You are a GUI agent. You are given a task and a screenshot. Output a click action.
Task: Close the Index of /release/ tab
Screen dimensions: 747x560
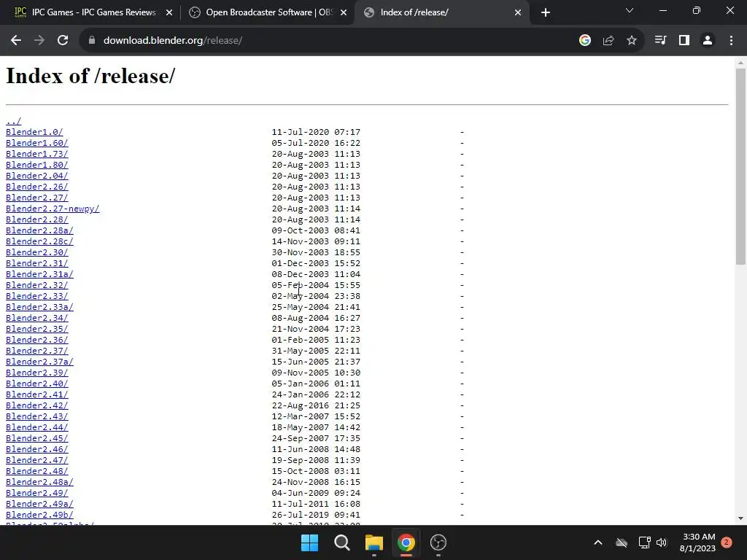pyautogui.click(x=518, y=12)
